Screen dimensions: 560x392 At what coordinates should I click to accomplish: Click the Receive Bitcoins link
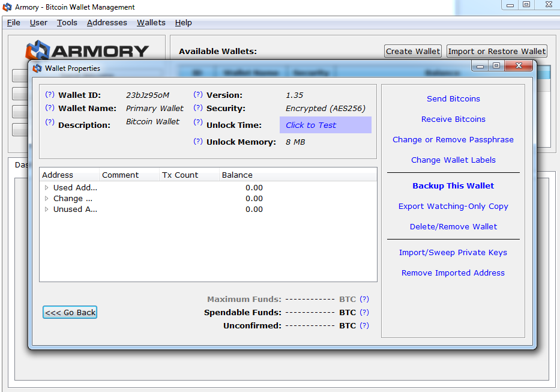point(453,119)
